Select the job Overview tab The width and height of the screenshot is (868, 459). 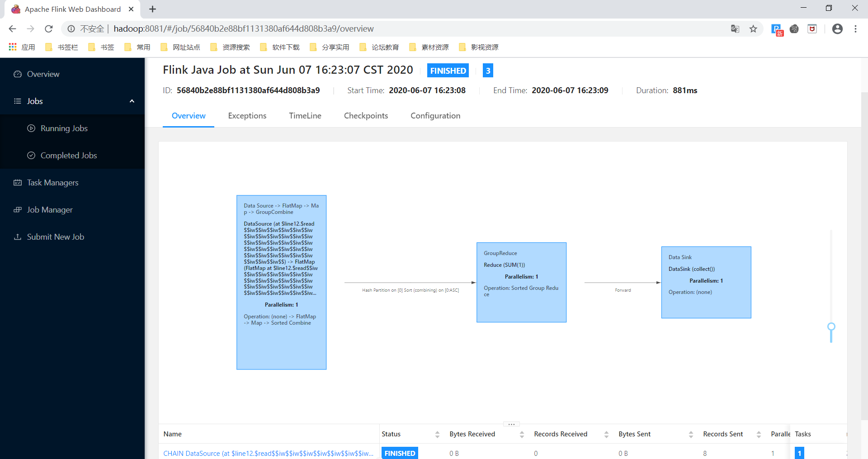(x=189, y=116)
